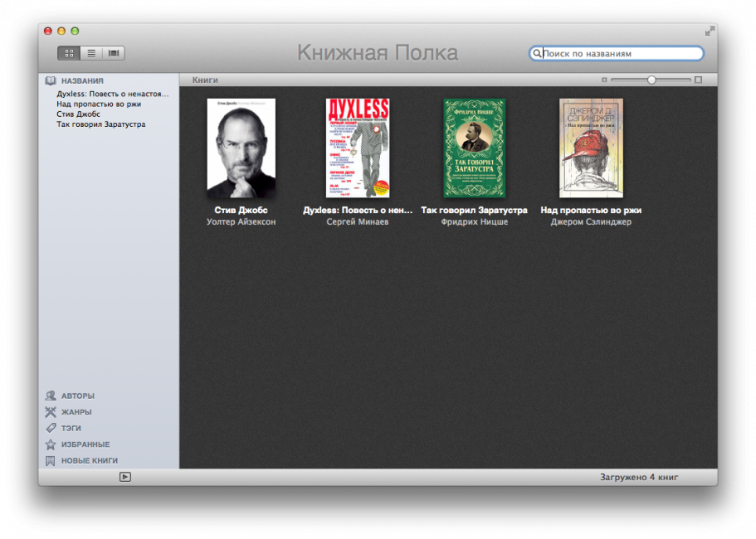Adjust the cover size slider

point(651,80)
